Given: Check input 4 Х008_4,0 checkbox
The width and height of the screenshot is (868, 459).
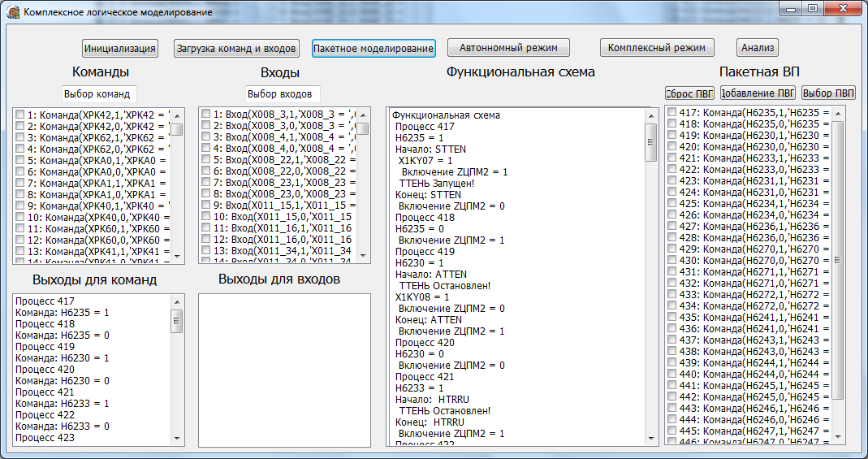Looking at the screenshot, I should pos(206,149).
